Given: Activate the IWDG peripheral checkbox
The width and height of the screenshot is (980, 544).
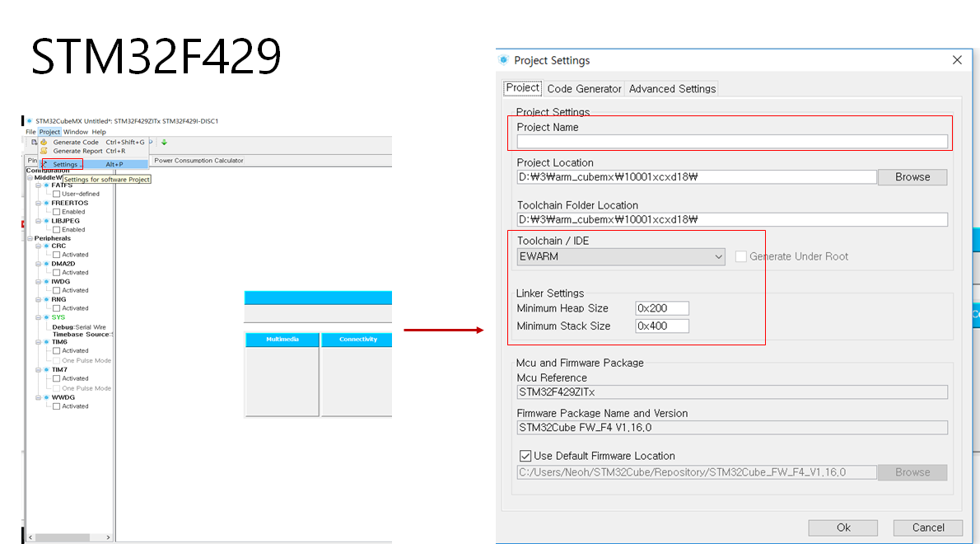Looking at the screenshot, I should click(56, 290).
